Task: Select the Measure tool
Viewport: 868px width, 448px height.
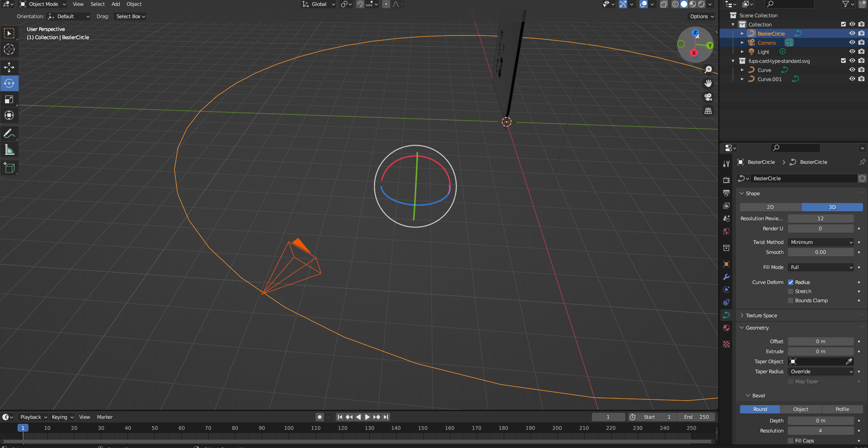Action: [x=9, y=149]
